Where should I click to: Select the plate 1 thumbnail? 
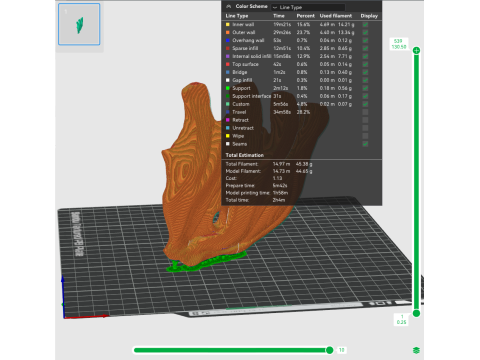coord(79,24)
